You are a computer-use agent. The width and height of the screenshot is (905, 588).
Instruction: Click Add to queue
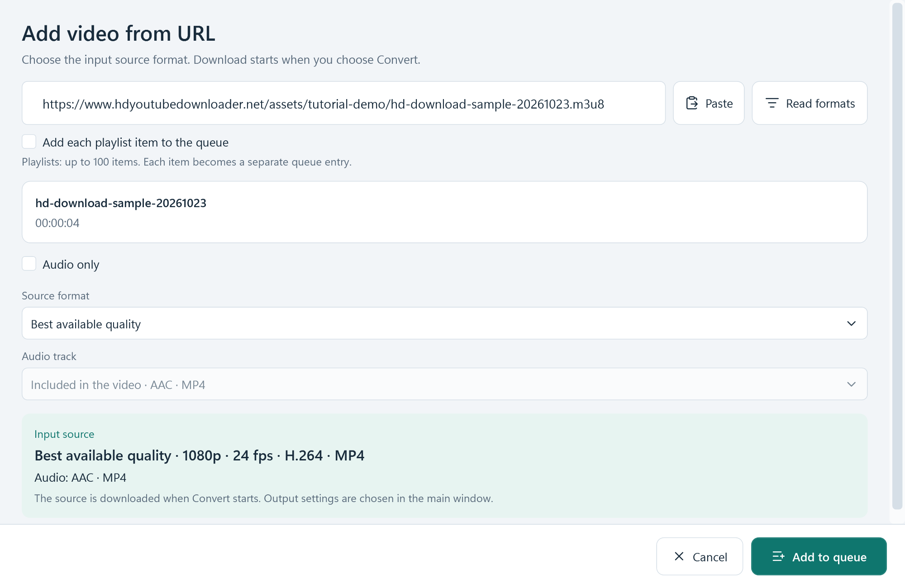point(819,556)
